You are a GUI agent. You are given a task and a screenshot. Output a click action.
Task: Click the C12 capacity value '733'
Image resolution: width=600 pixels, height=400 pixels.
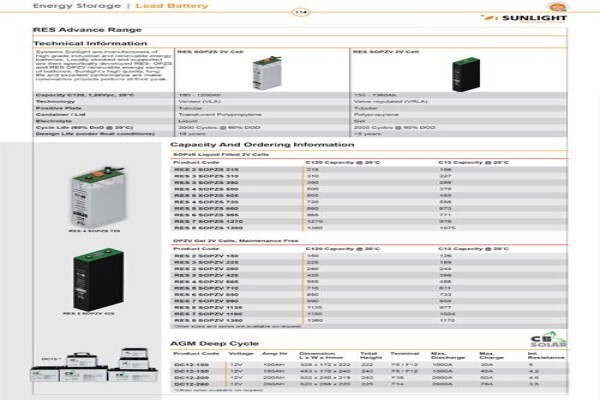tap(445, 295)
